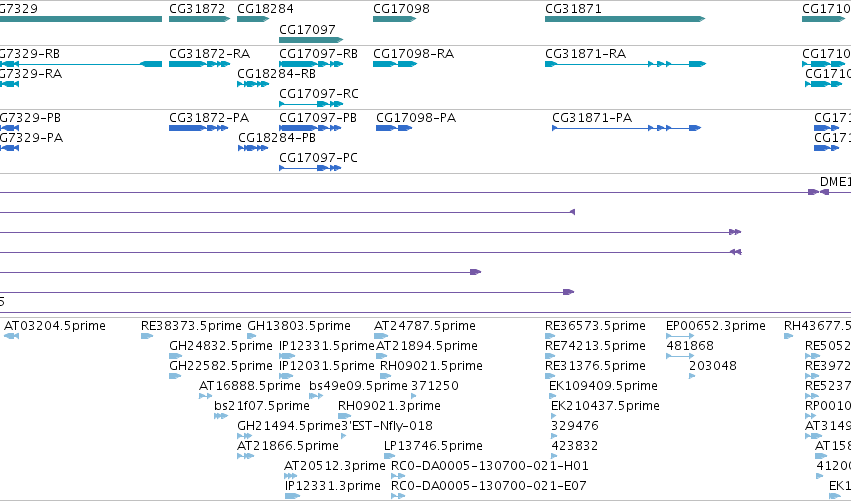Select the GH22582.5prime EST
Image resolution: width=851 pixels, height=501 pixels.
point(175,376)
